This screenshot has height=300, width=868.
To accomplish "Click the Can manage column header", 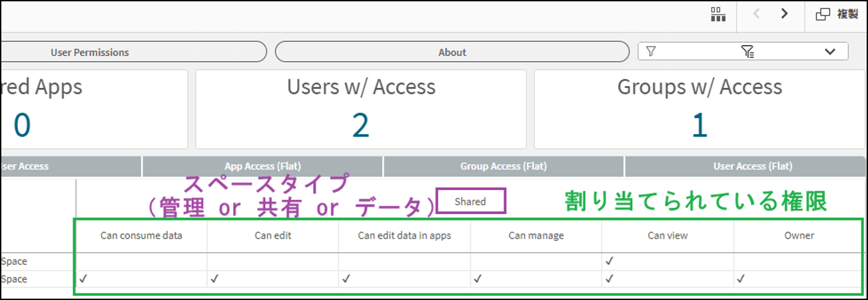I will click(x=536, y=235).
